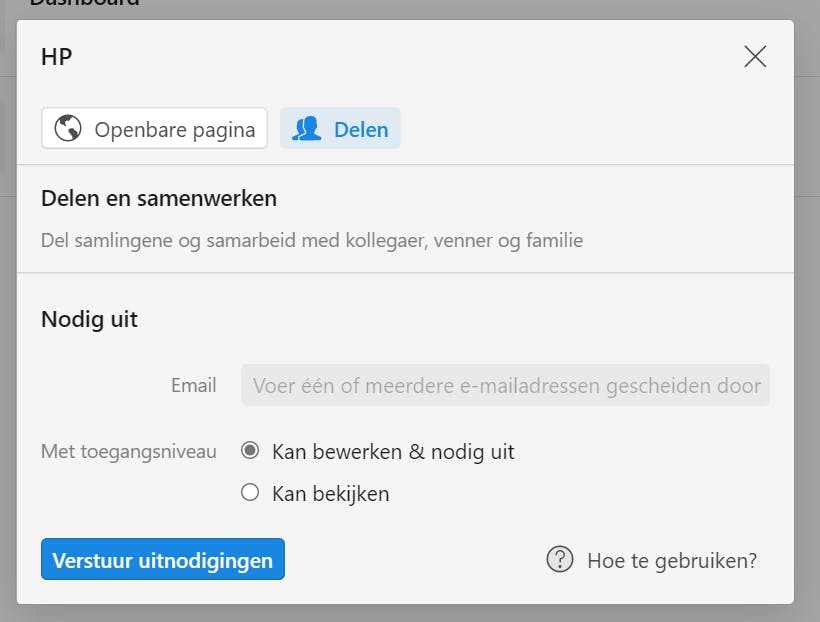This screenshot has width=820, height=622.
Task: Enable viewing-only permission radio button
Action: [249, 493]
